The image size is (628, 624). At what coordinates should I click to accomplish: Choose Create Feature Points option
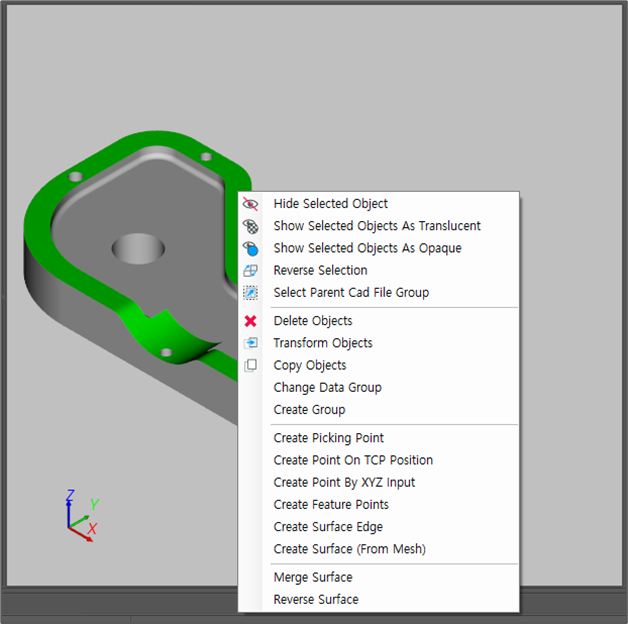[x=331, y=504]
